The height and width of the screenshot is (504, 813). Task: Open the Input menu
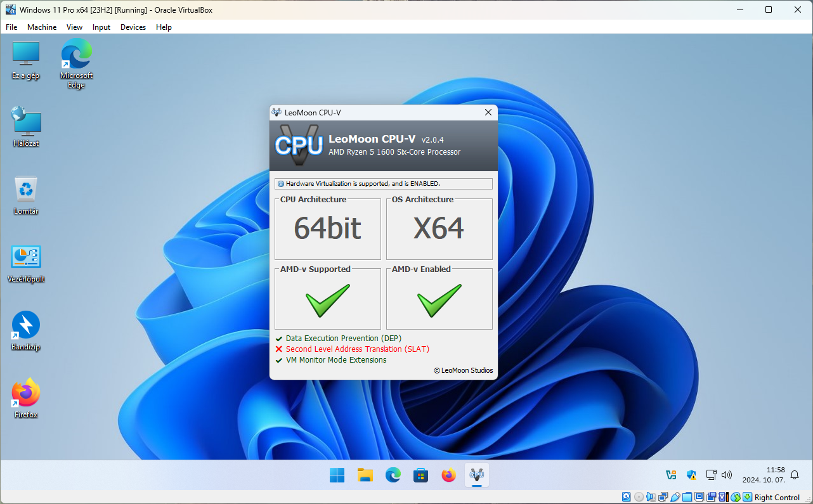[101, 27]
